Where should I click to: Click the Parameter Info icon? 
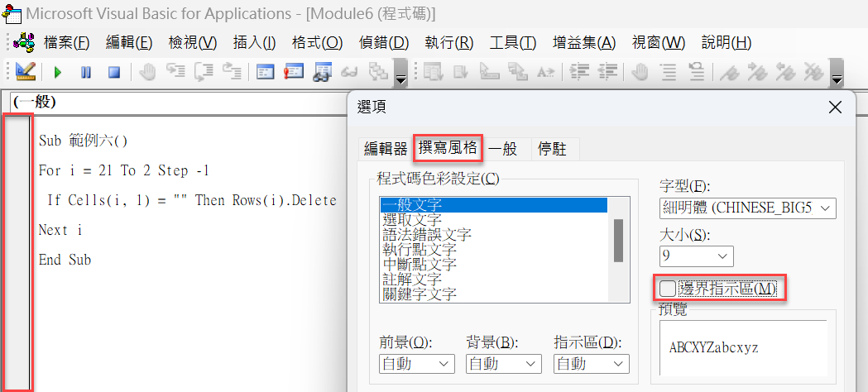point(518,72)
